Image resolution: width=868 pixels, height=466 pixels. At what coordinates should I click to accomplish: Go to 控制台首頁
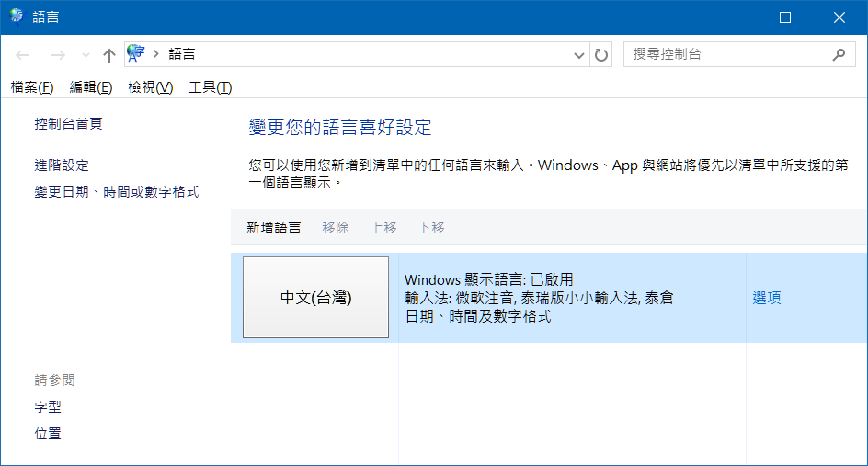point(68,124)
